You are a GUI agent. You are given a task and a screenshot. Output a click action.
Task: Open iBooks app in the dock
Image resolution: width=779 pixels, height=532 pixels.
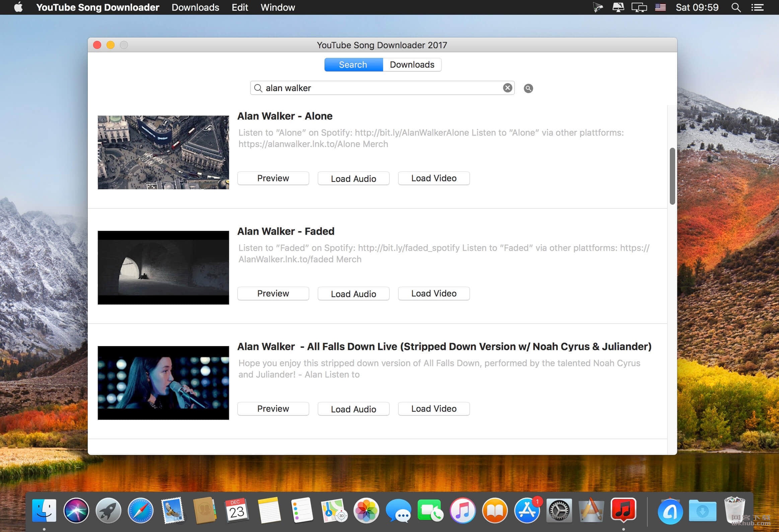495,511
